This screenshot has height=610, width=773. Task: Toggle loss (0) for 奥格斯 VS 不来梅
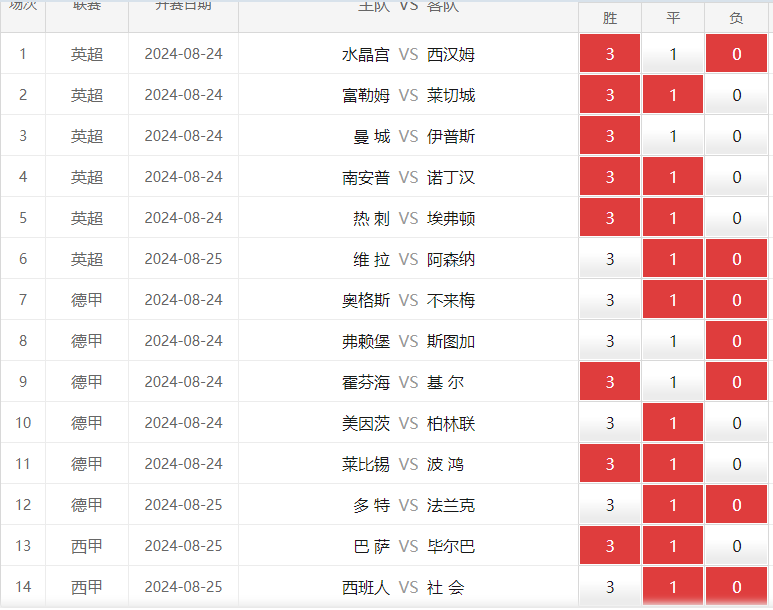737,299
